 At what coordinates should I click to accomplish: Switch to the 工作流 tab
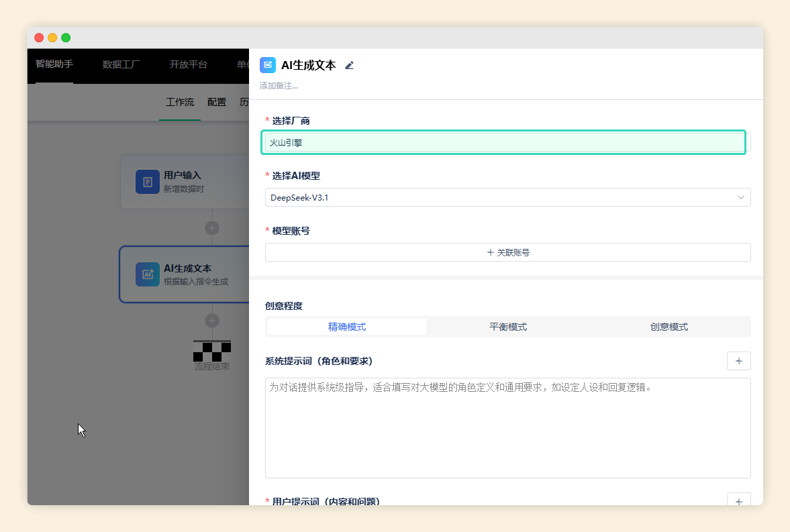[x=179, y=102]
